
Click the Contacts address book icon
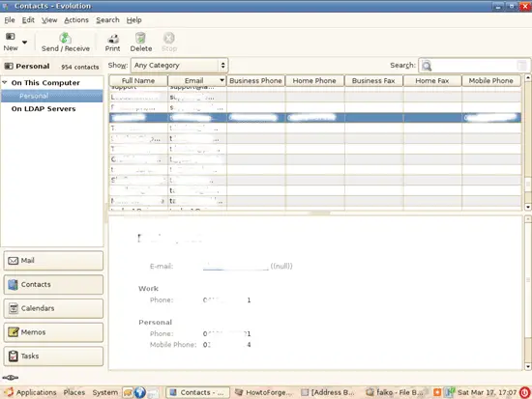point(14,284)
